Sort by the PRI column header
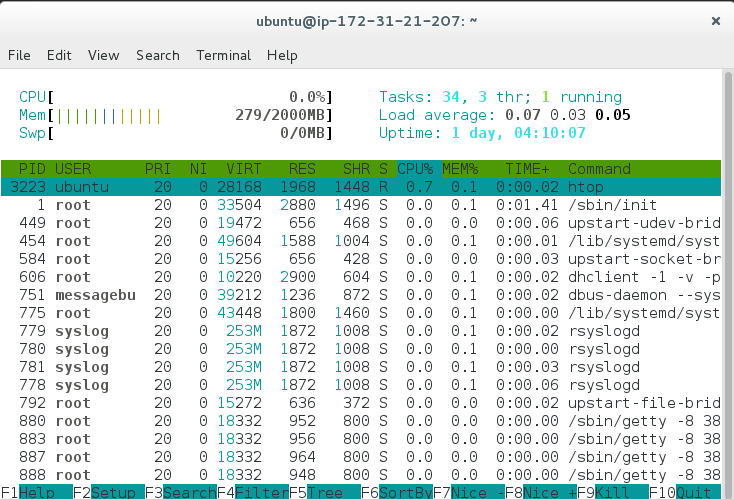The image size is (734, 499). [x=158, y=169]
